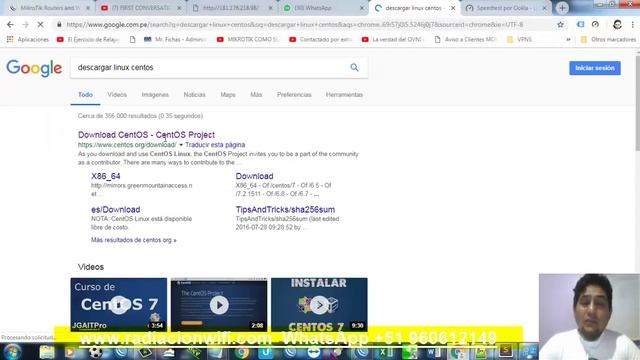Show hidden bookmarks with the chevron

[x=568, y=40]
